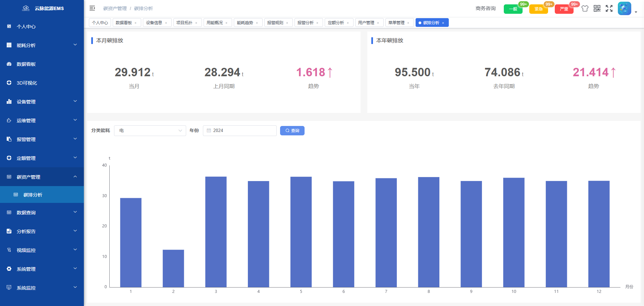
Task: Click the 分析报告 document icon
Action: pos(9,231)
